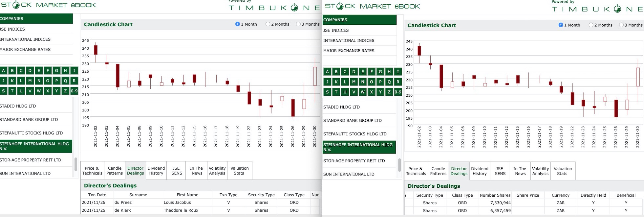This screenshot has width=644, height=217.
Task: Select 1 Month radio in right window
Action: tap(561, 25)
